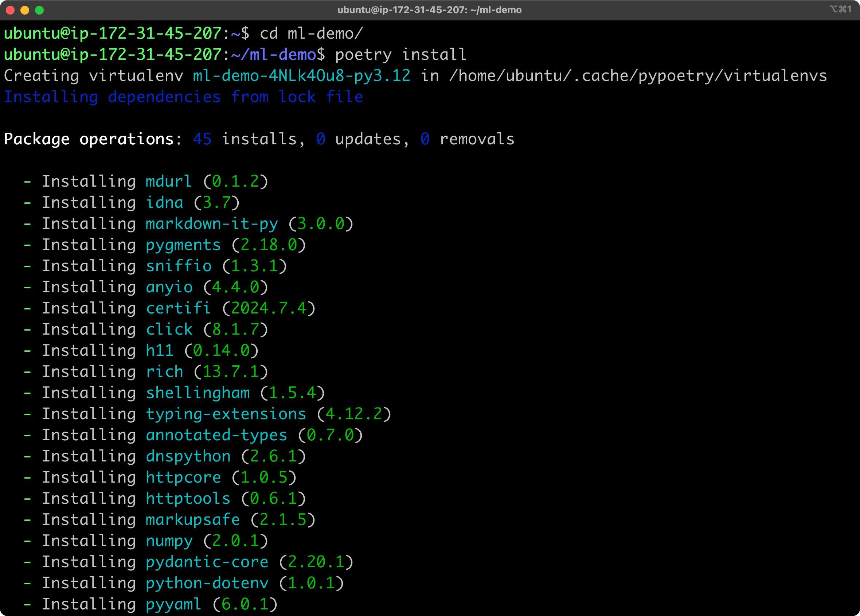Click virtualenv name ml-demo-4NLk4Ou8-py3.12
Screen dimensions: 860x616
tap(301, 76)
